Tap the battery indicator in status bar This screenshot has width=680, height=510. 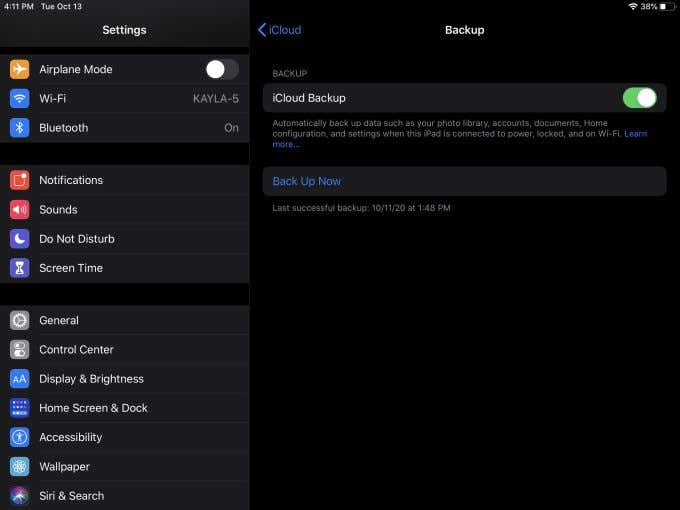667,7
